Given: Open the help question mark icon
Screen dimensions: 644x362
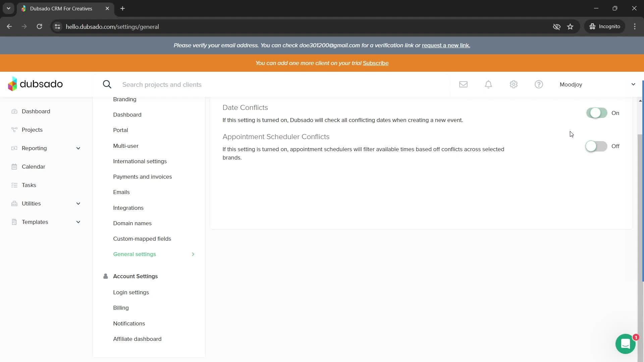Looking at the screenshot, I should 539,84.
